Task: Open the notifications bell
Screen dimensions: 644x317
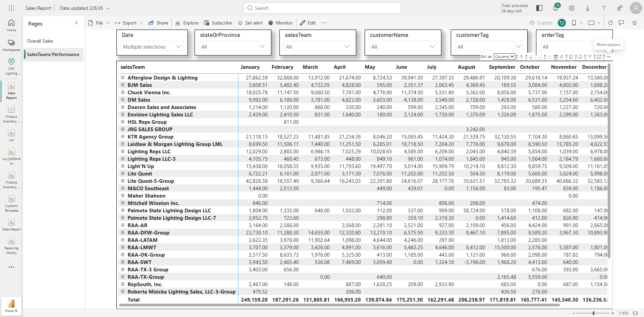Action: pyautogui.click(x=555, y=8)
